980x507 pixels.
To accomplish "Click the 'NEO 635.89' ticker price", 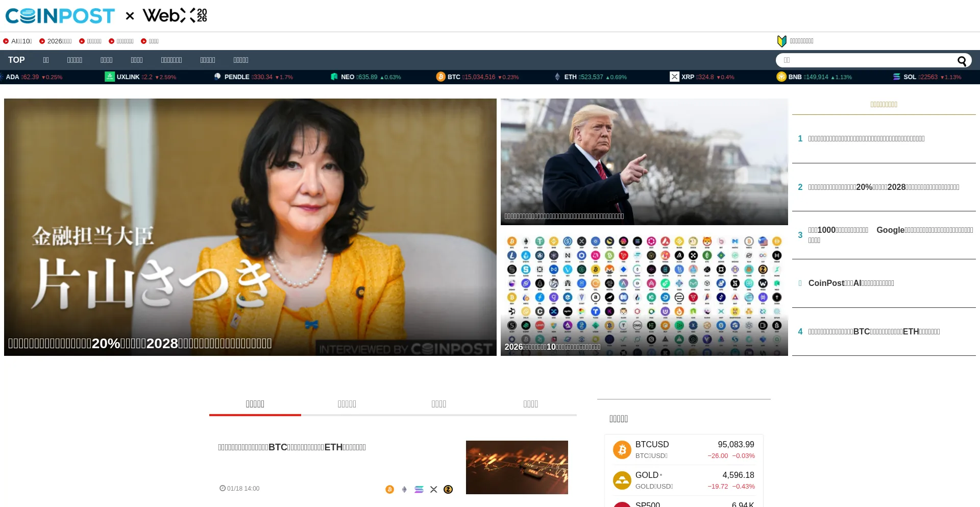I will click(366, 77).
